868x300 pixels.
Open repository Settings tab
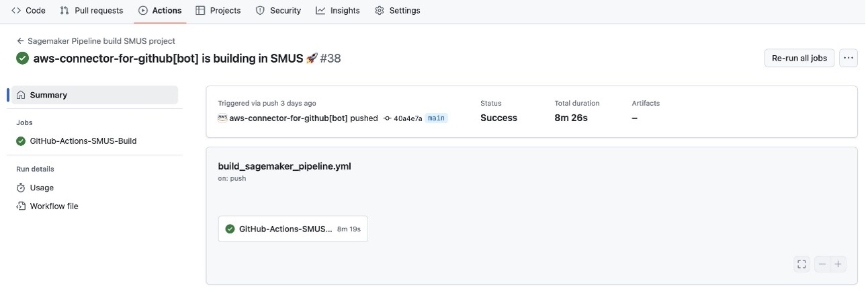pyautogui.click(x=398, y=10)
